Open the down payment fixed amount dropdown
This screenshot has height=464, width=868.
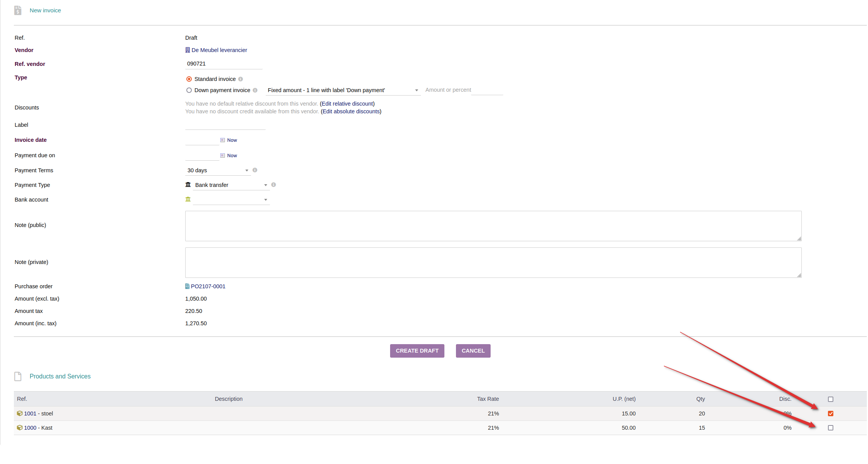(x=416, y=90)
